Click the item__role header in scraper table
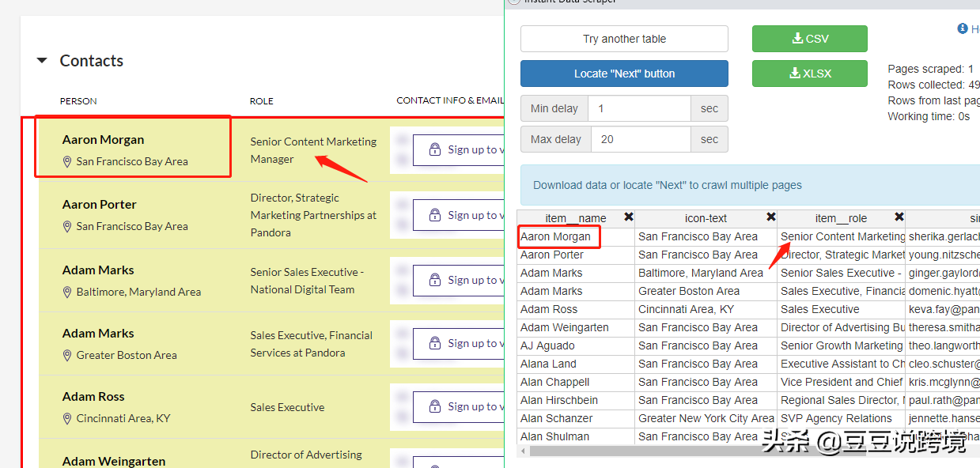 pyautogui.click(x=841, y=218)
